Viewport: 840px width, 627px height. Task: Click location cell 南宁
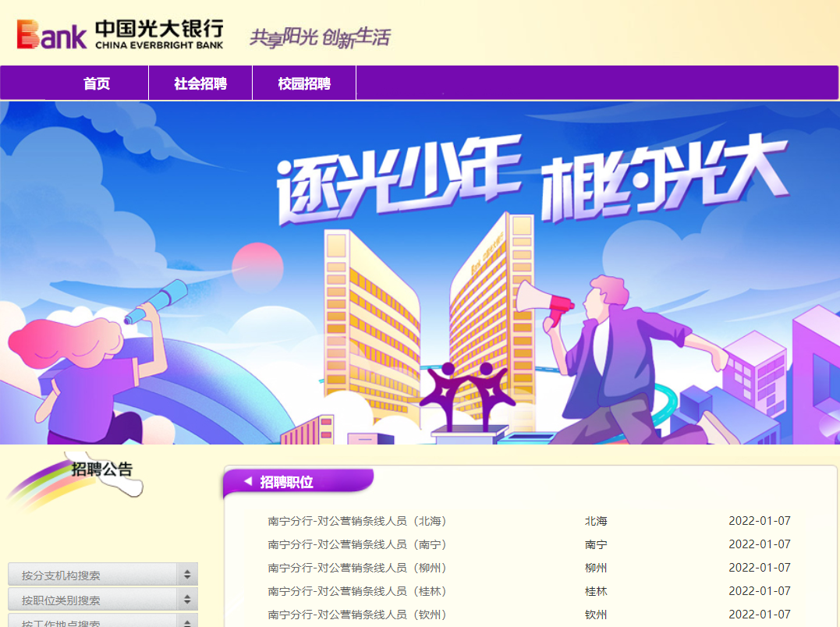596,544
